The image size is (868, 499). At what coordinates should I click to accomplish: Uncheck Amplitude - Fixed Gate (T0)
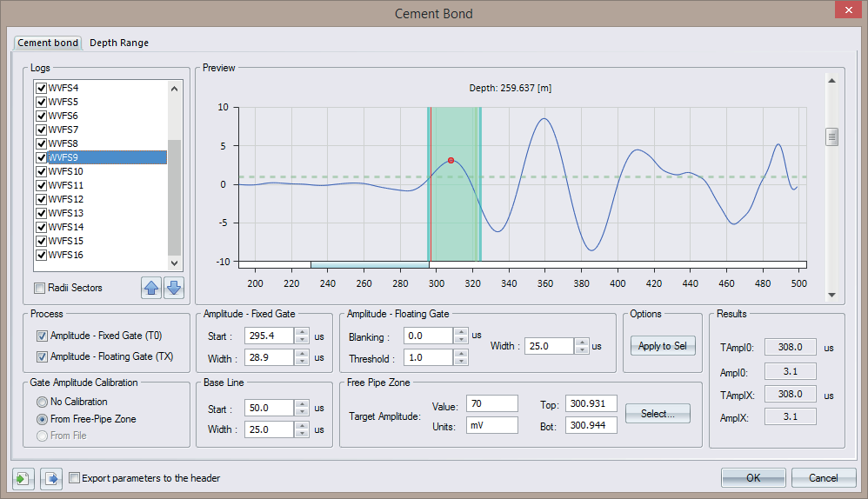[x=42, y=336]
